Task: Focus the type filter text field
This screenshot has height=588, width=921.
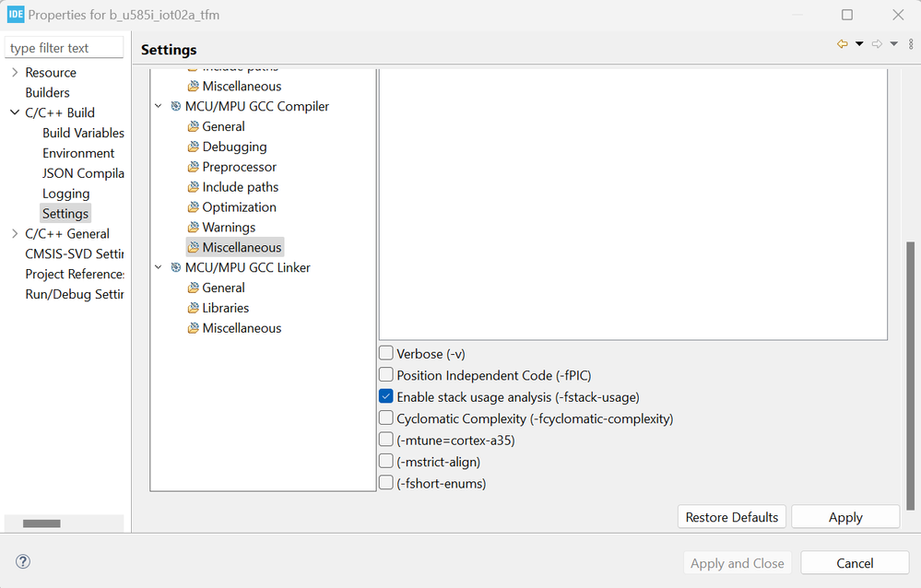Action: click(x=64, y=48)
